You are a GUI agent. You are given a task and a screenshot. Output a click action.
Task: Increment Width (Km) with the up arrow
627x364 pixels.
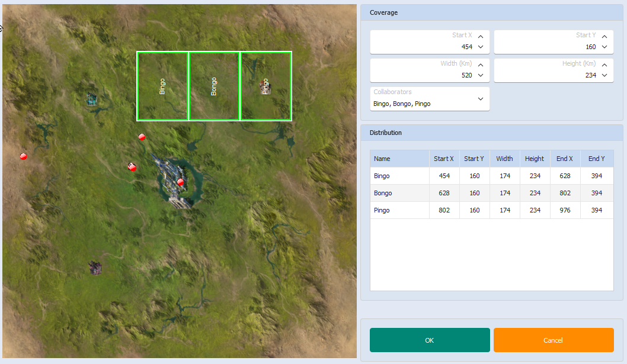coord(481,64)
